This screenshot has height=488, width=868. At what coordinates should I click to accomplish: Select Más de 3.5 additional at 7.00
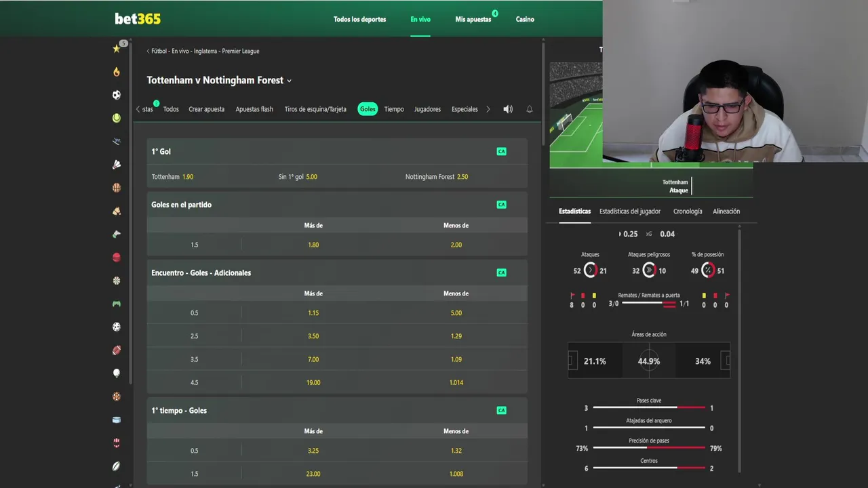click(313, 359)
